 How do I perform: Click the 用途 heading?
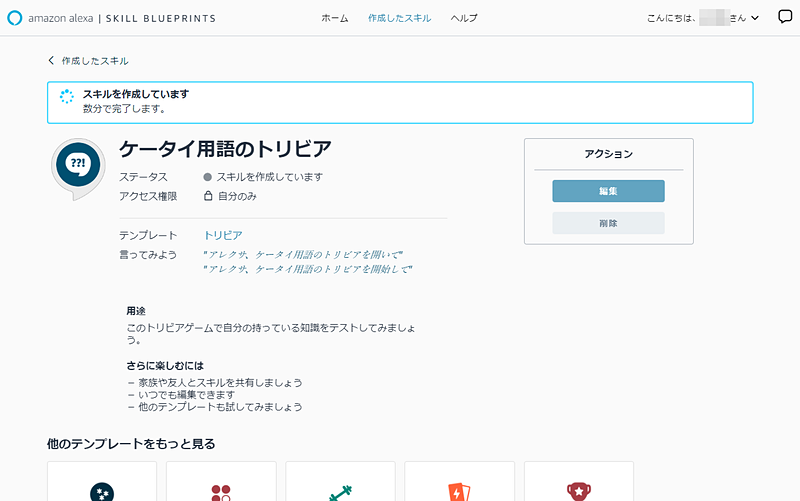click(136, 311)
